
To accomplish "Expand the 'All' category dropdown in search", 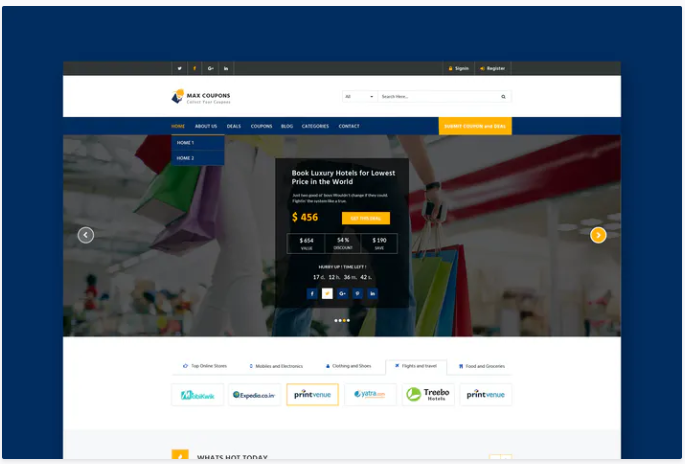I will [x=359, y=97].
